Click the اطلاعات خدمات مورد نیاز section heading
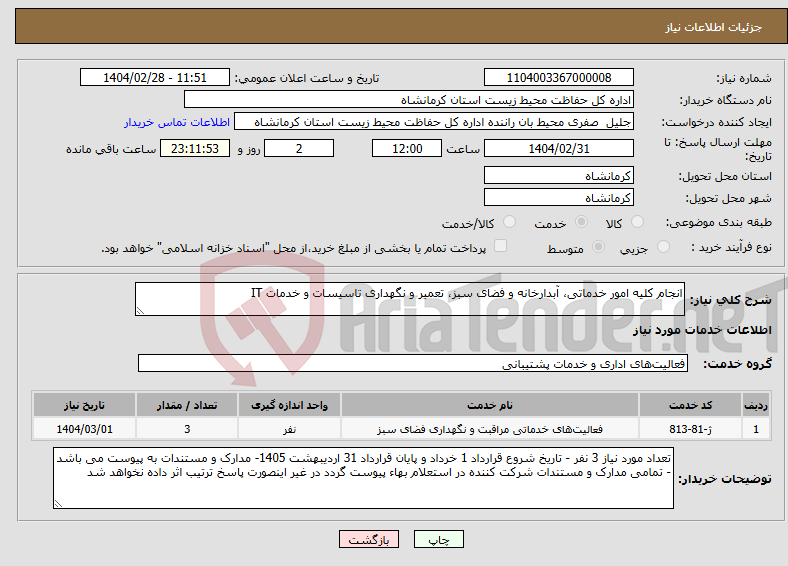Viewport: 788px width, 566px height. pos(702,330)
